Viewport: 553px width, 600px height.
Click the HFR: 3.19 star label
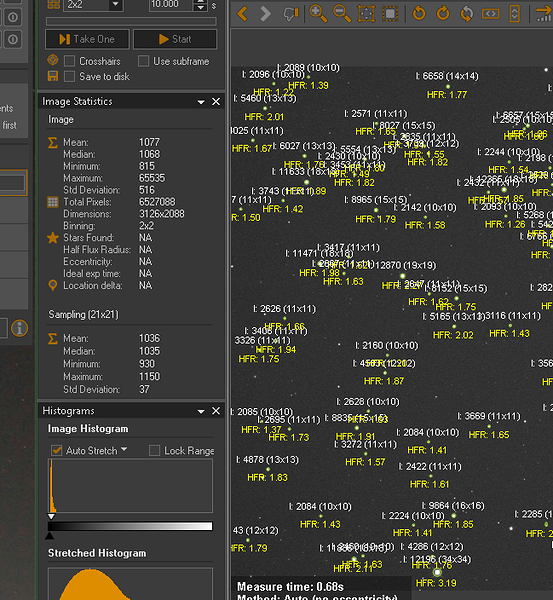pos(436,583)
